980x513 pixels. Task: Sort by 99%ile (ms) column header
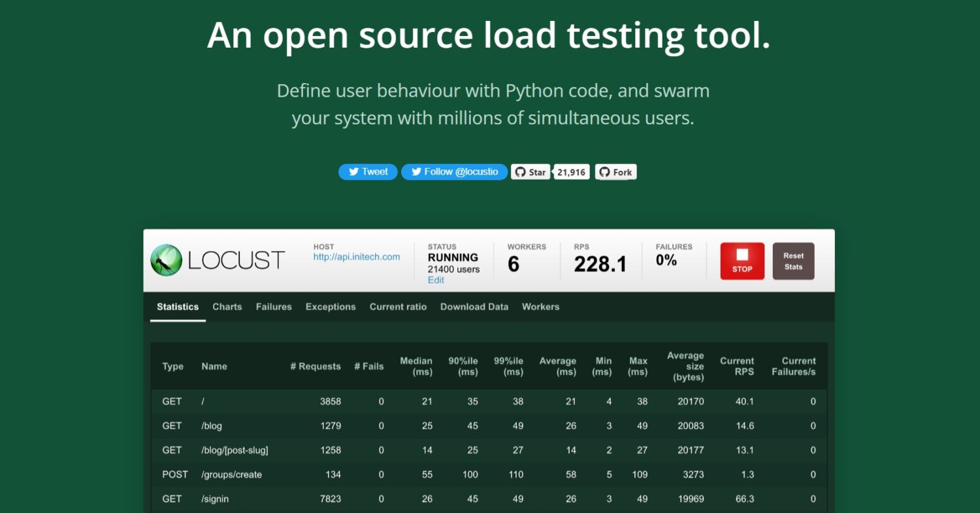click(x=509, y=366)
